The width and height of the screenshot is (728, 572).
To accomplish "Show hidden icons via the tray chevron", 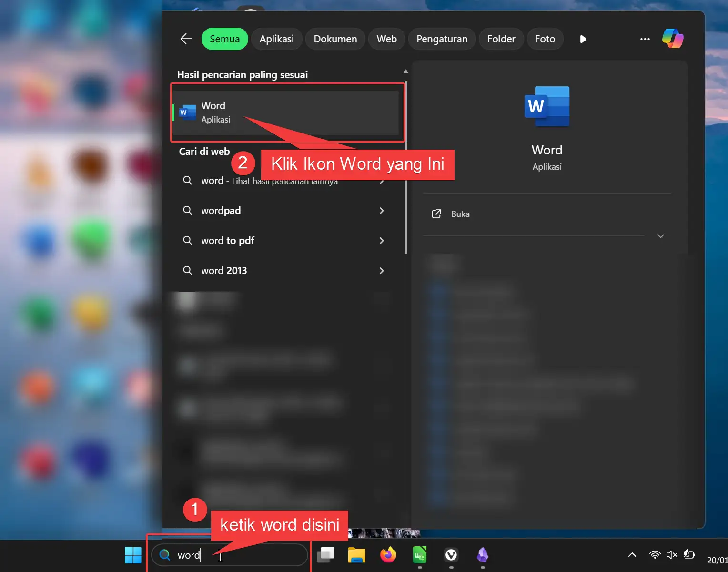I will pyautogui.click(x=632, y=554).
